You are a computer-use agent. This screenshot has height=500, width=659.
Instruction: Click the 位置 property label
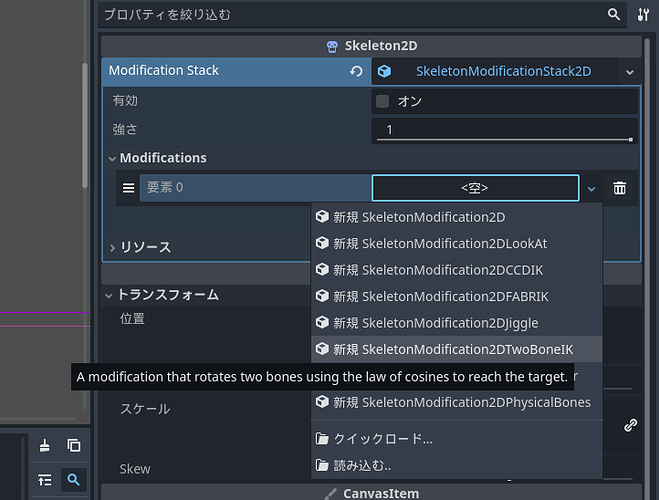click(x=132, y=318)
